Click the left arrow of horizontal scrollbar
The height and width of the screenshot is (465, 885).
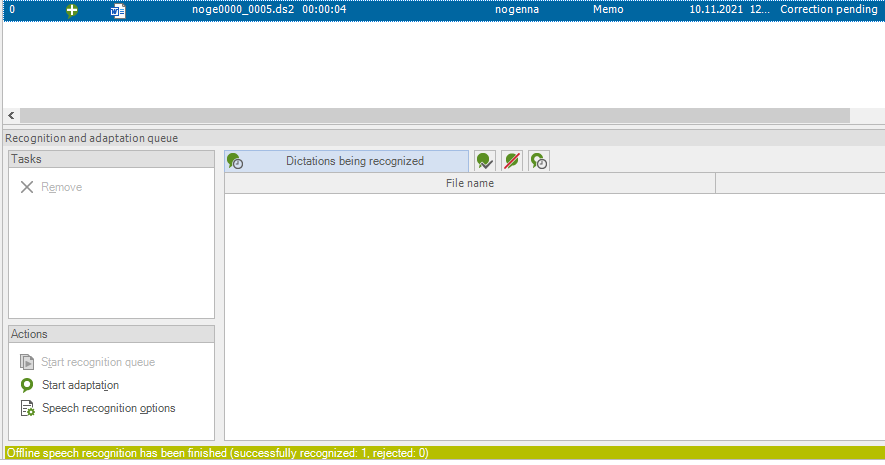[11, 116]
